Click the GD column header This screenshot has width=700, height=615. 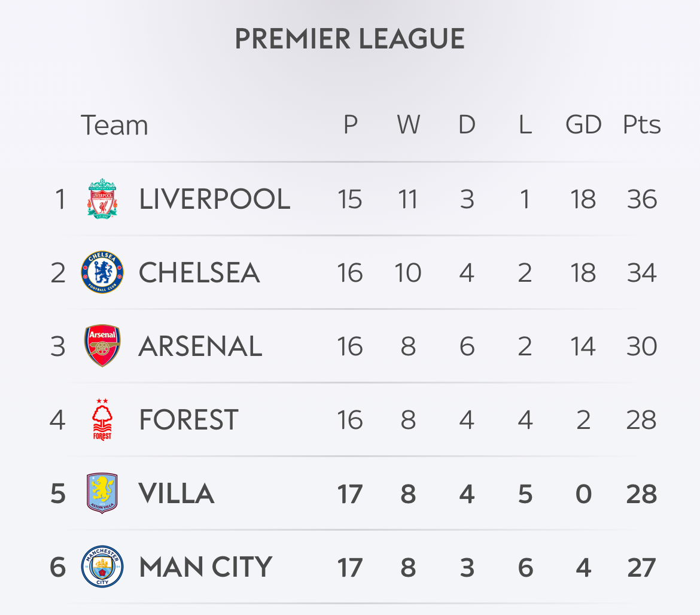click(x=583, y=125)
